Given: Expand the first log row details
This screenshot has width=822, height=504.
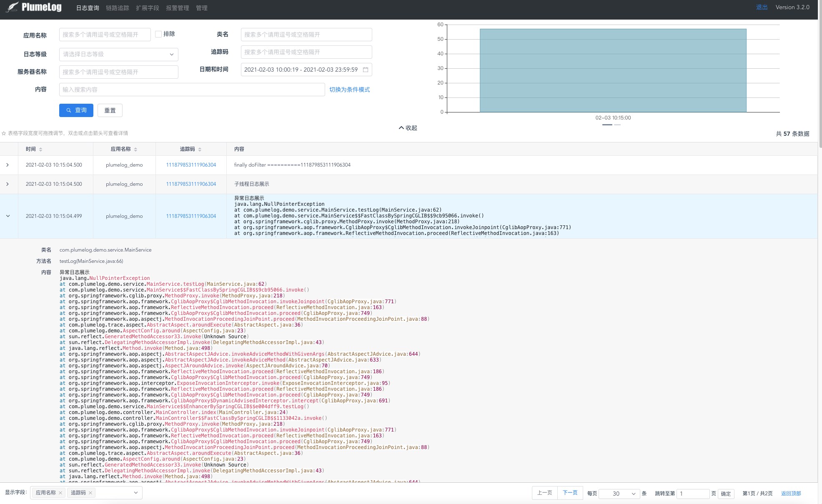Looking at the screenshot, I should pos(8,165).
